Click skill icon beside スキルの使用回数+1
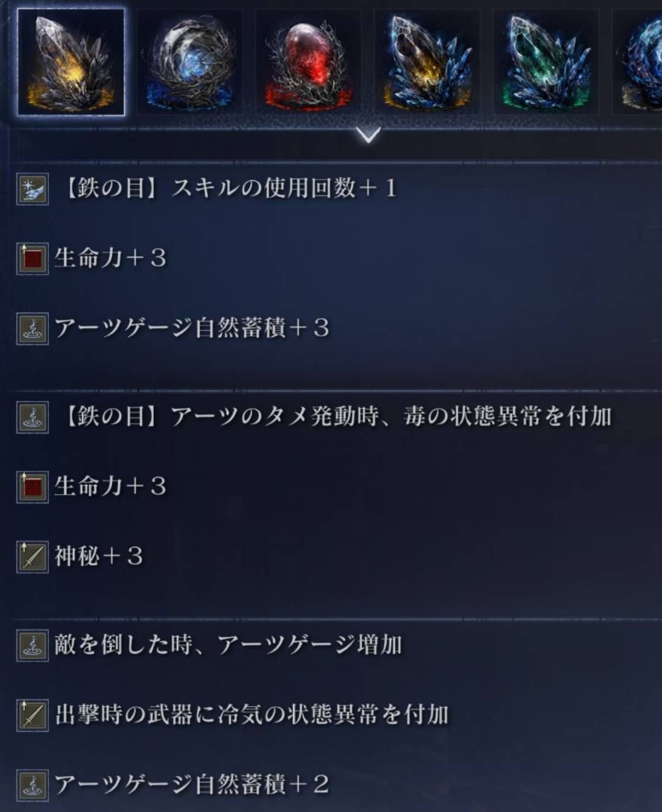The image size is (662, 812). (32, 188)
